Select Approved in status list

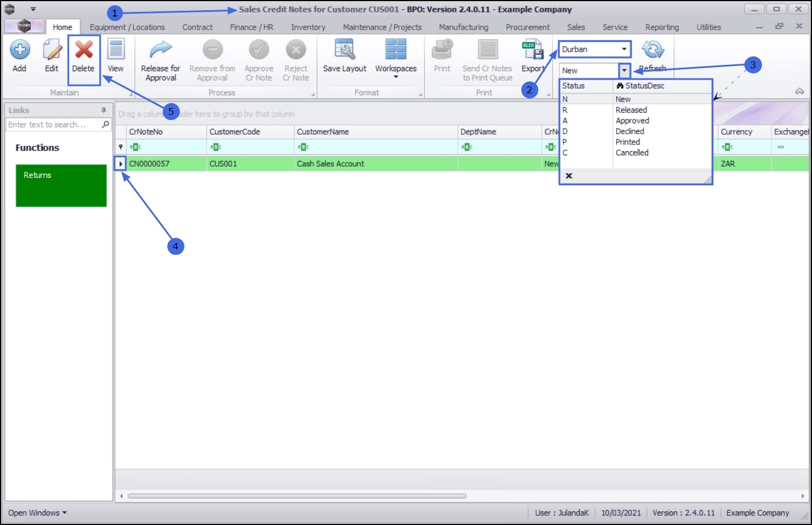click(x=632, y=121)
